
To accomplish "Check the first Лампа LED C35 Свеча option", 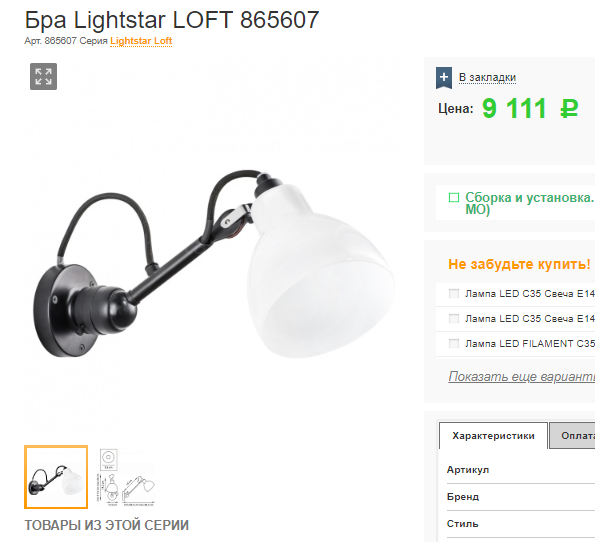I will point(454,293).
